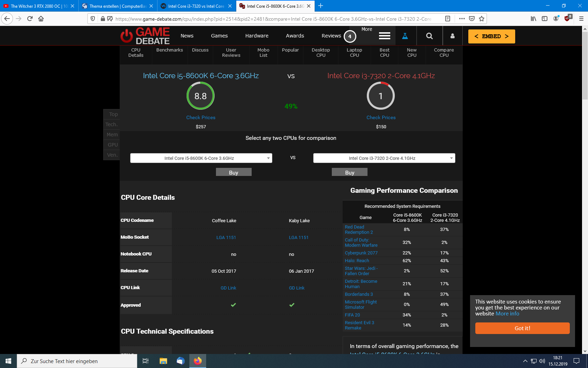Click the Pocket save icon
The image size is (588, 368).
[x=472, y=19]
